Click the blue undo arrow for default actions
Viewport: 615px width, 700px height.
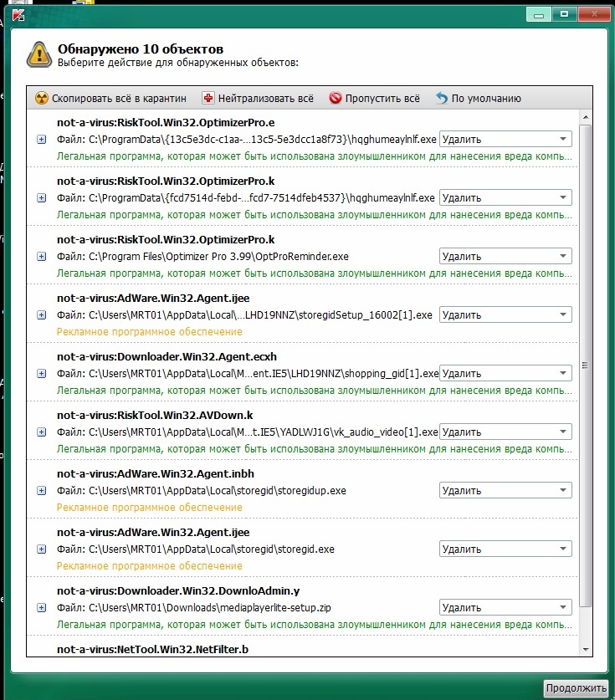click(x=441, y=98)
